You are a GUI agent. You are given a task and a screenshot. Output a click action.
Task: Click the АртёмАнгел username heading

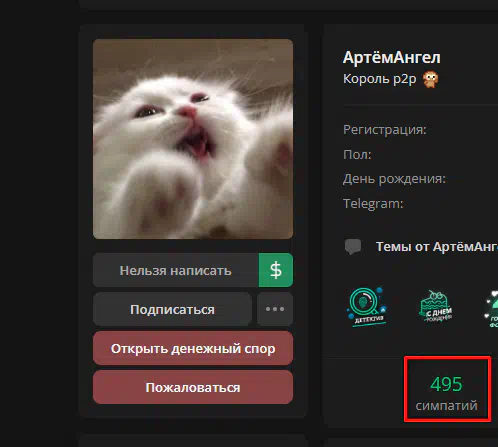392,57
